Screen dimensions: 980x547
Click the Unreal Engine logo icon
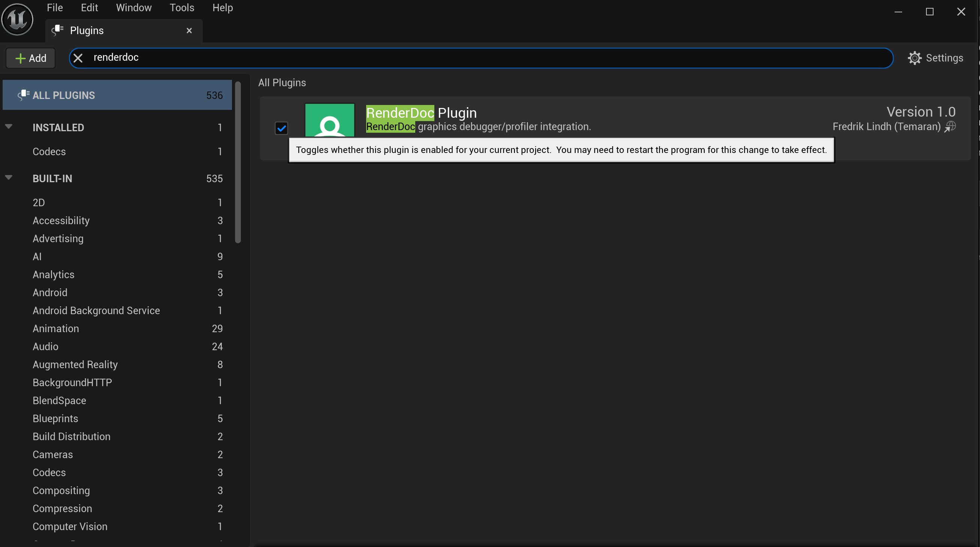coord(18,19)
